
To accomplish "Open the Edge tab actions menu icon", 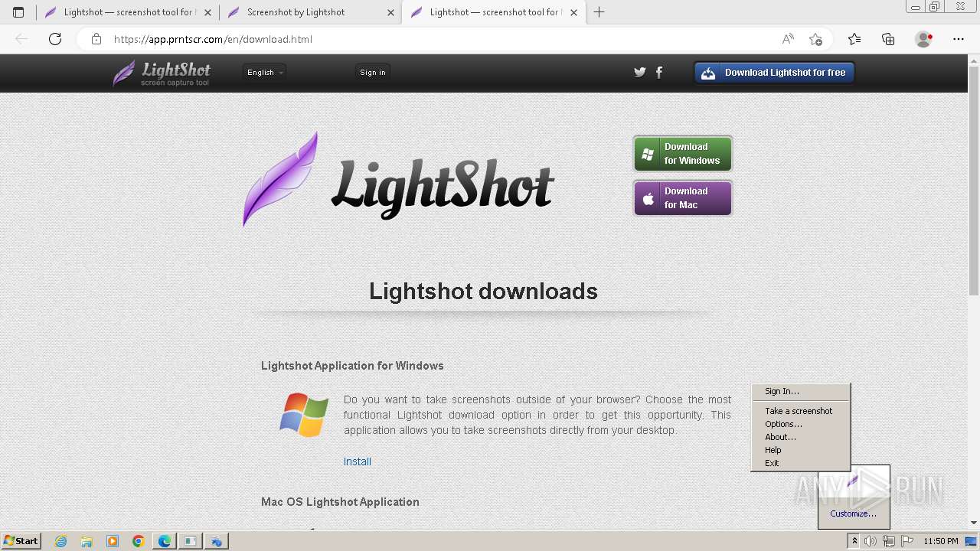I will click(x=18, y=12).
